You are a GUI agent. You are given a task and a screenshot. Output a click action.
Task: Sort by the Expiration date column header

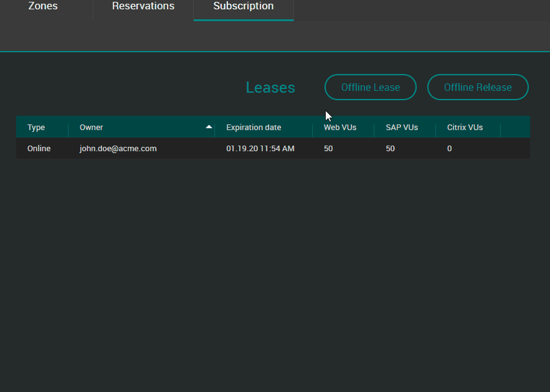click(x=254, y=127)
